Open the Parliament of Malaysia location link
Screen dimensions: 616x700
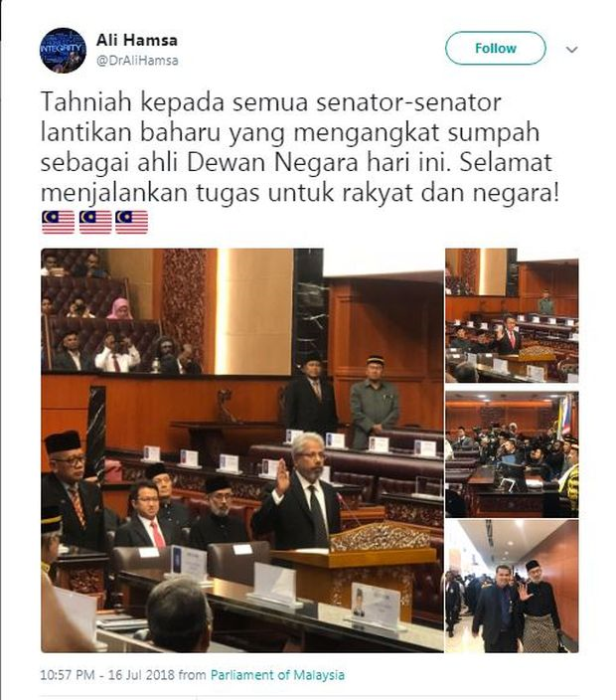(277, 675)
